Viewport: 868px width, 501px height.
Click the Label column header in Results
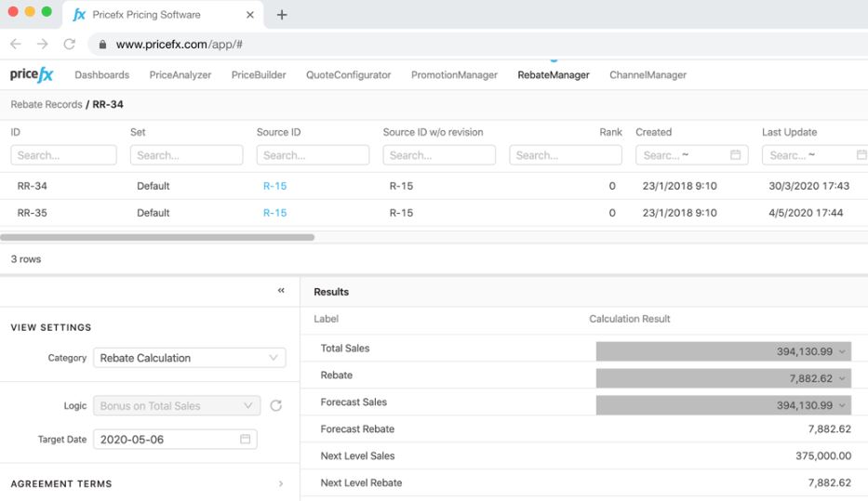point(326,319)
